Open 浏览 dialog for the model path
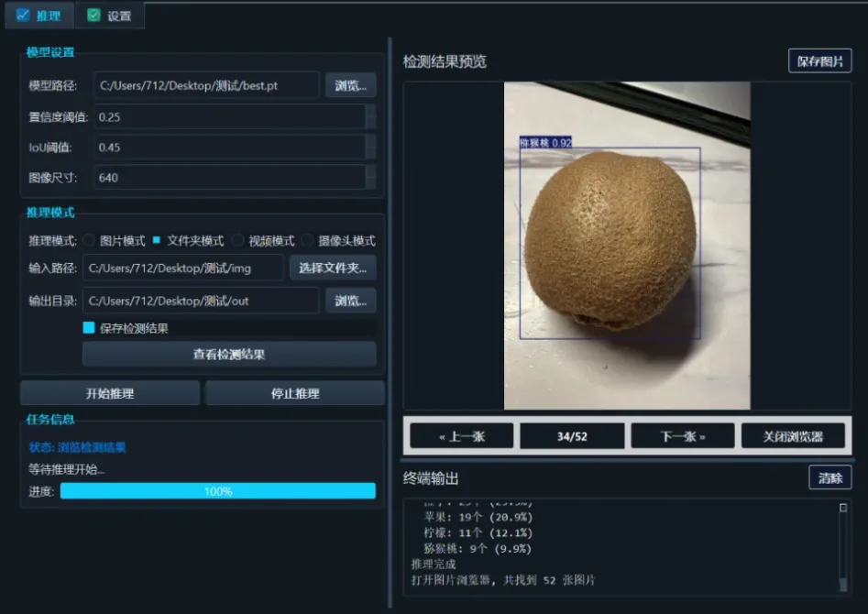868x614 pixels. pos(350,84)
